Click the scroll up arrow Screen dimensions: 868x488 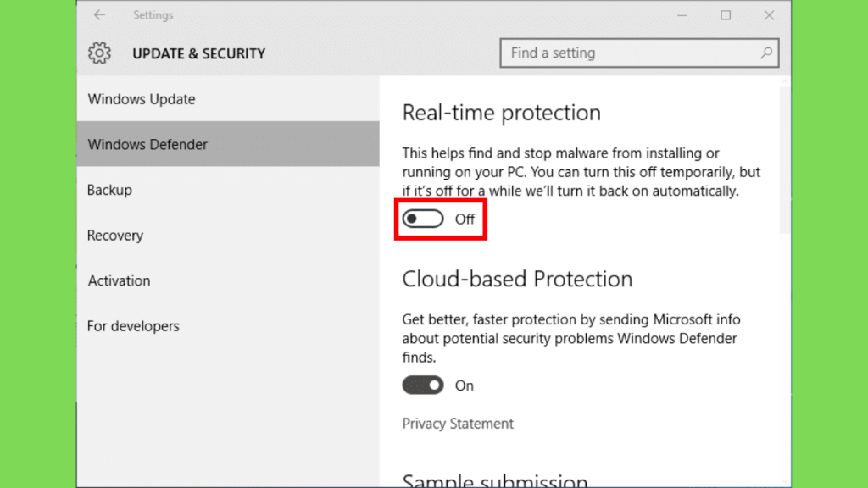coord(785,82)
